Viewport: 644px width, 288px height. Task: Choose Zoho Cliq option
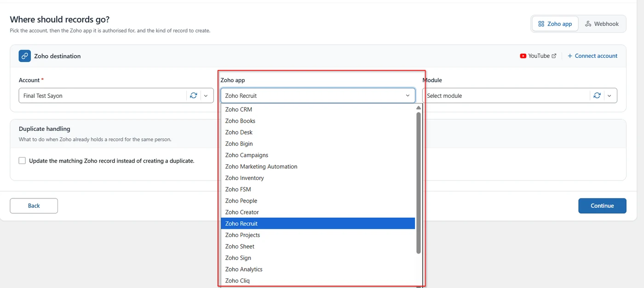click(318, 281)
